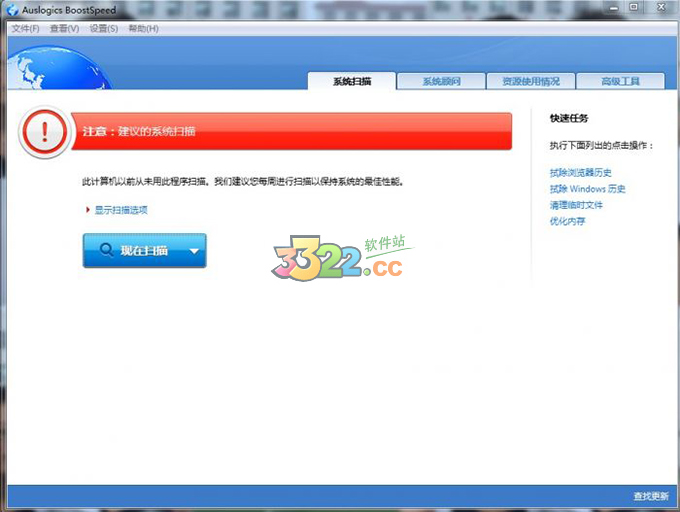Image resolution: width=680 pixels, height=512 pixels.
Task: Switch to the 高级工具 tab
Action: click(620, 81)
